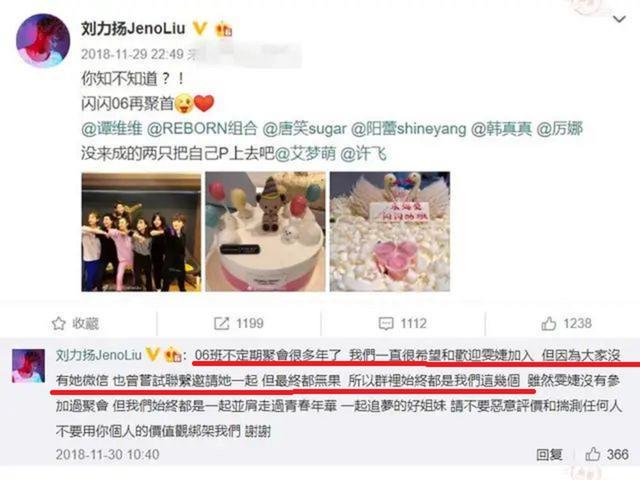Click the gold verified V badge

point(200,28)
